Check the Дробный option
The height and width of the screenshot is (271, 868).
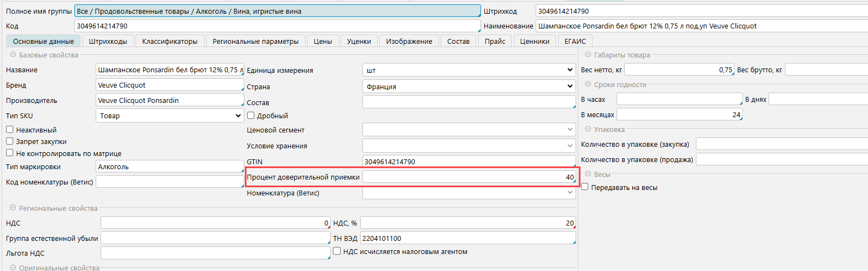251,116
